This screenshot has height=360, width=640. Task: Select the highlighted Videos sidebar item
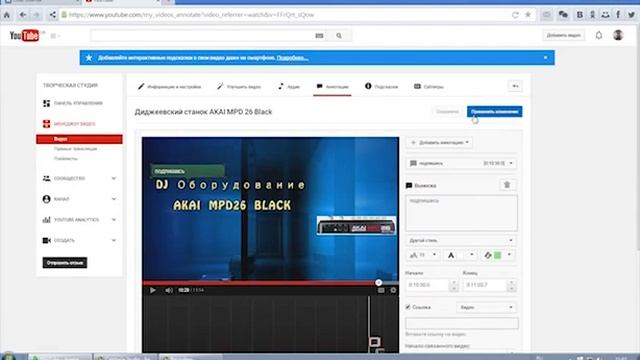tap(79, 139)
